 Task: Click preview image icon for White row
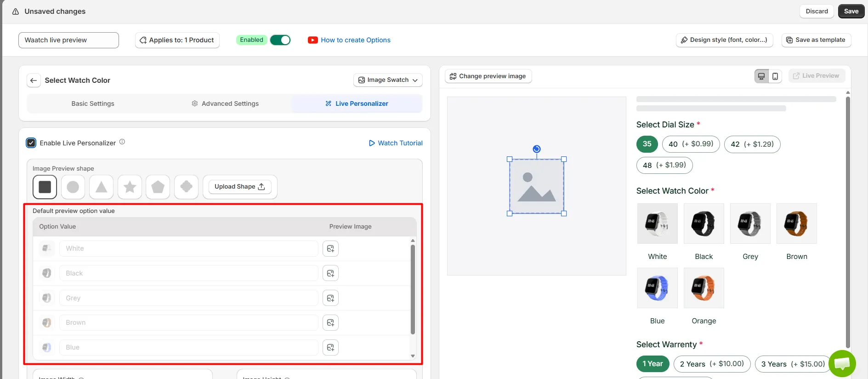coord(330,249)
